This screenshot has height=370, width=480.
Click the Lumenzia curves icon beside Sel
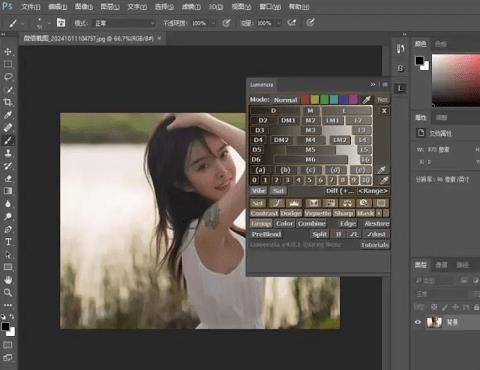point(277,203)
